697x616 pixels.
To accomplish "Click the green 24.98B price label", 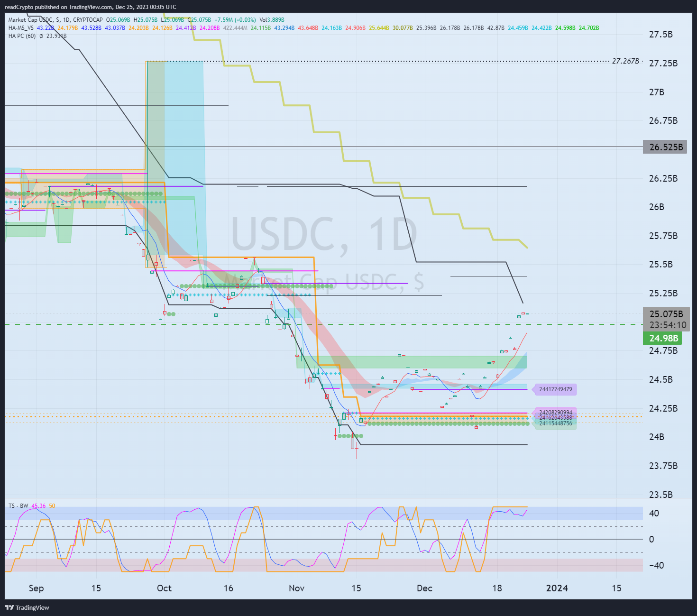I will click(x=663, y=338).
